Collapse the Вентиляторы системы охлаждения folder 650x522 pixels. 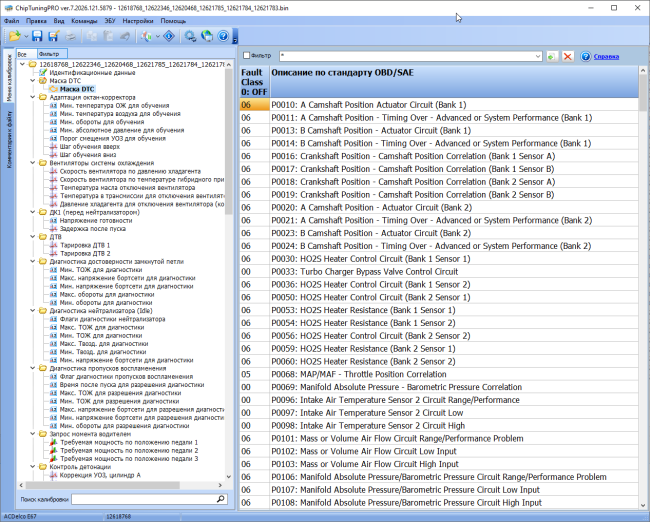(33, 163)
